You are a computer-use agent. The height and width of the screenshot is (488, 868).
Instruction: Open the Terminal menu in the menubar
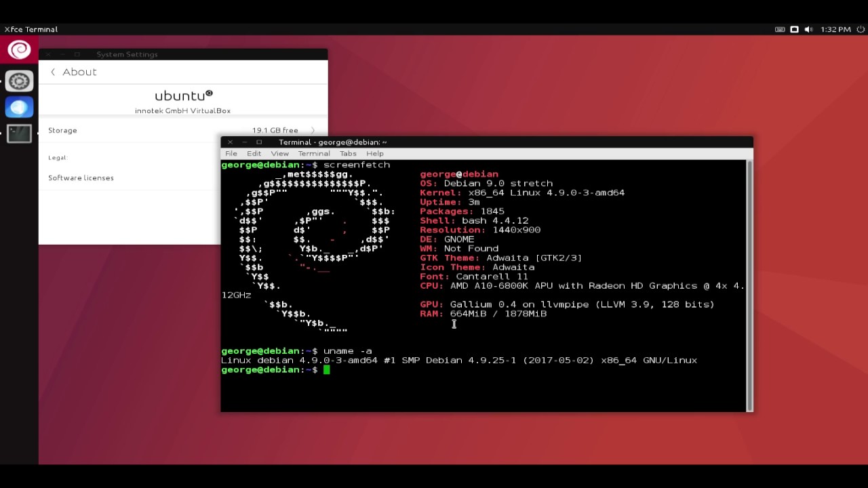(314, 154)
